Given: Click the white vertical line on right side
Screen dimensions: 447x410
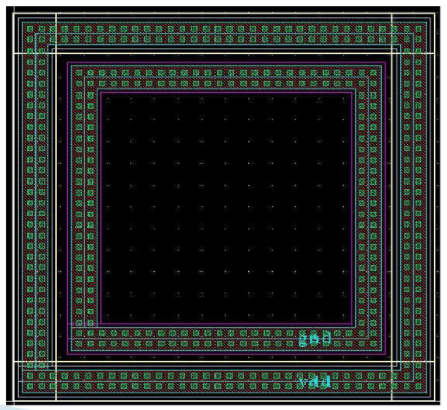Looking at the screenshot, I should click(x=392, y=207).
